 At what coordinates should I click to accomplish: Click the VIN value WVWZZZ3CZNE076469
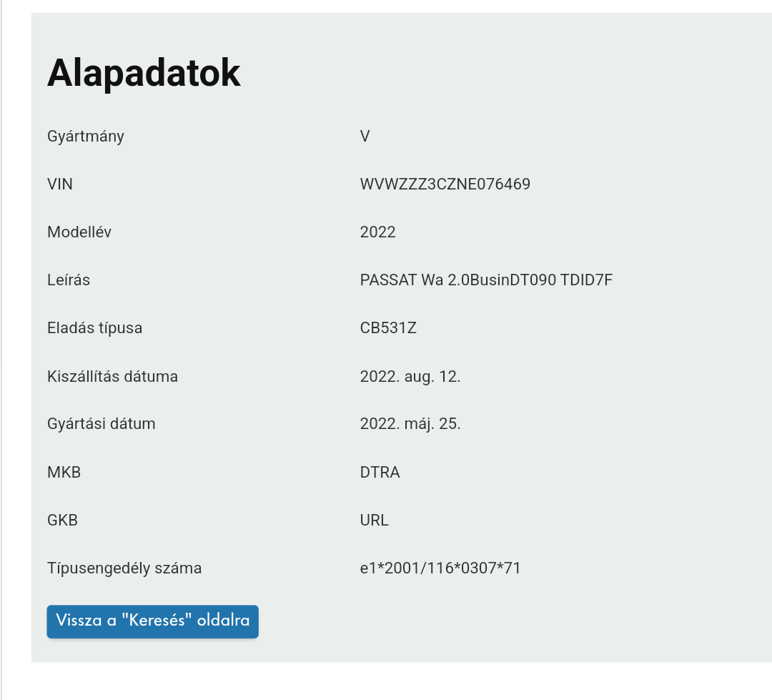pos(445,184)
